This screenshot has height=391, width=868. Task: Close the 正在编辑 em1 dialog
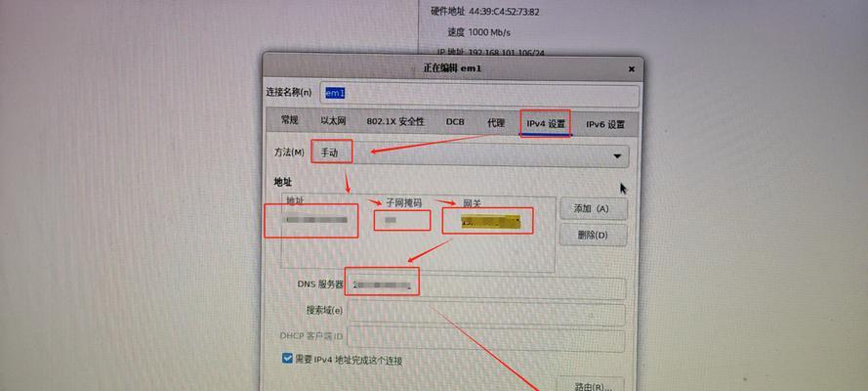[631, 69]
